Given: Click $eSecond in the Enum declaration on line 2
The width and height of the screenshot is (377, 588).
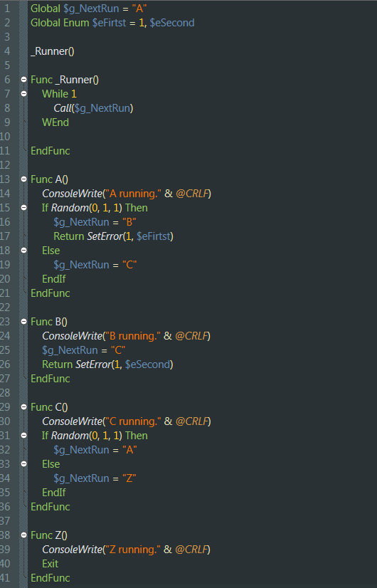Looking at the screenshot, I should coord(172,23).
